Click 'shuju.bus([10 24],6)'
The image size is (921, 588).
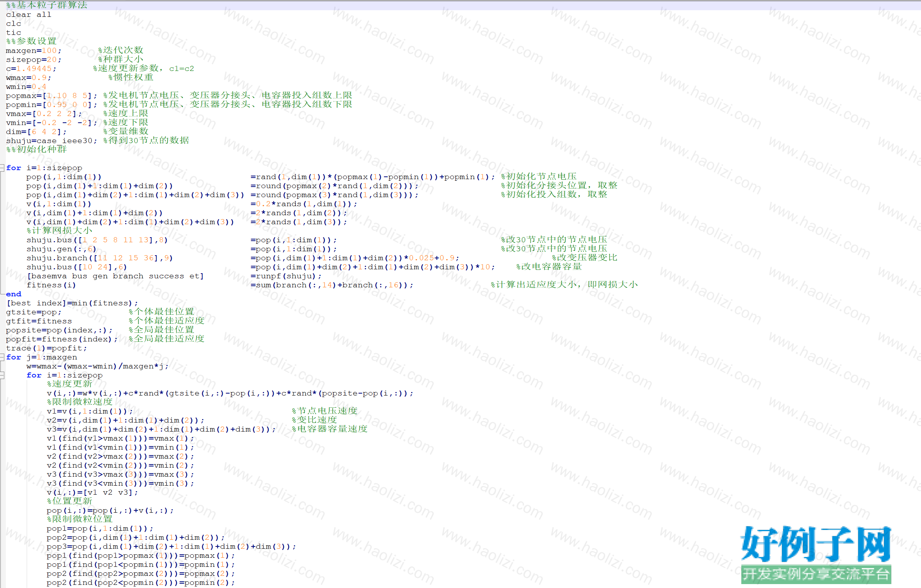[76, 267]
